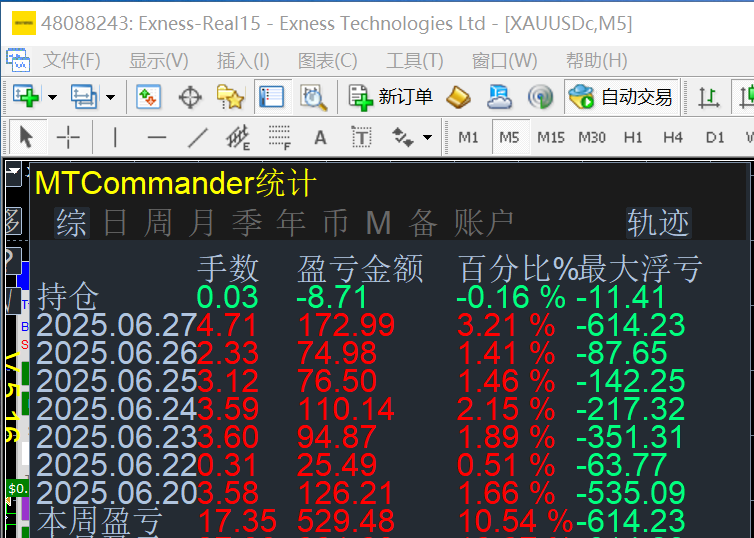Select the arrow cursor tool

pos(26,138)
